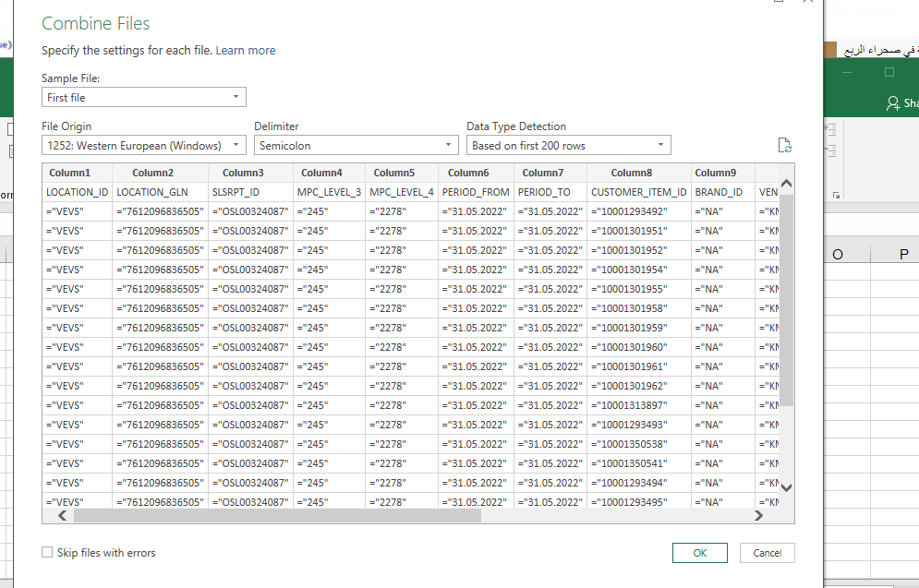Select the Column7 header

click(x=550, y=173)
